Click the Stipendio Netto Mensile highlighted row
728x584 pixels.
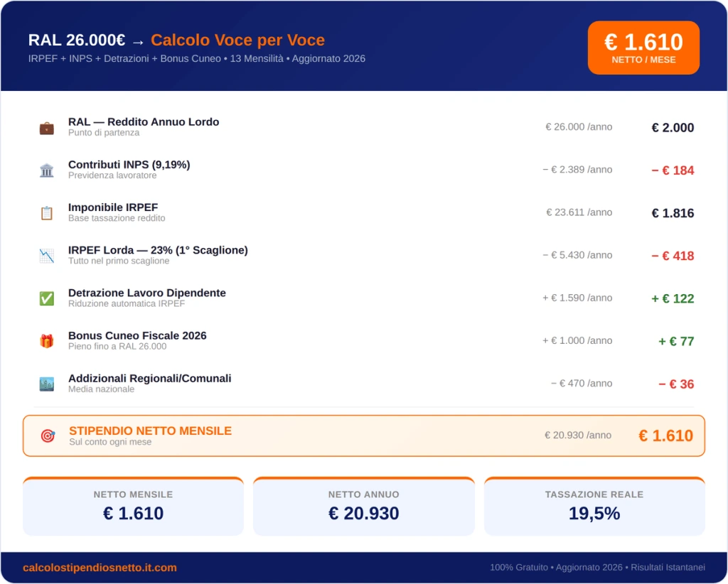pyautogui.click(x=364, y=436)
